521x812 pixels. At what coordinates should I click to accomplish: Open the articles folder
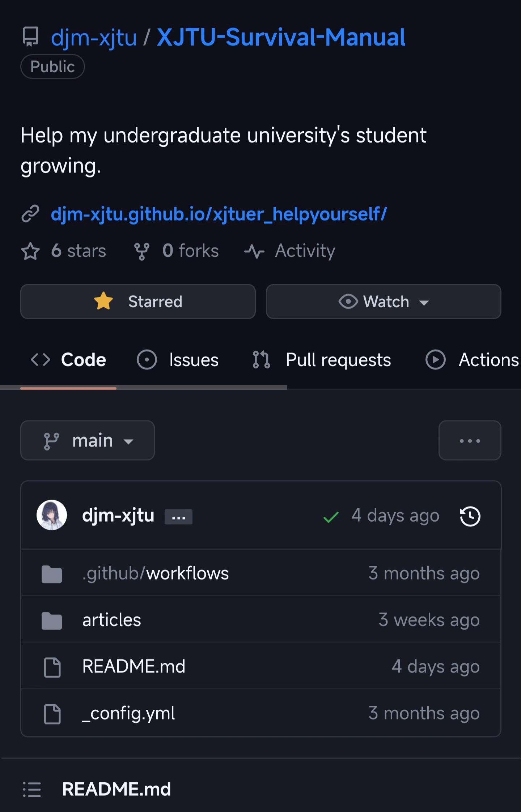click(111, 620)
